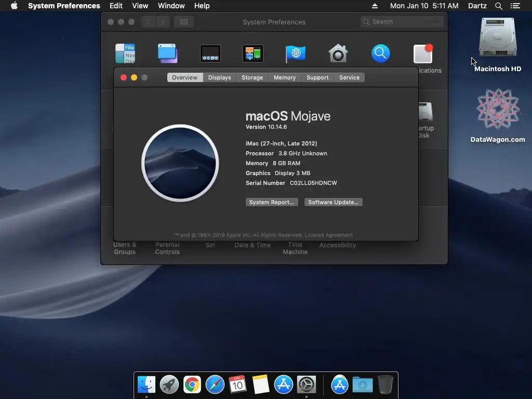Open the App Store icon right of the Dock divider
Viewport: 532px width, 399px height.
[340, 384]
